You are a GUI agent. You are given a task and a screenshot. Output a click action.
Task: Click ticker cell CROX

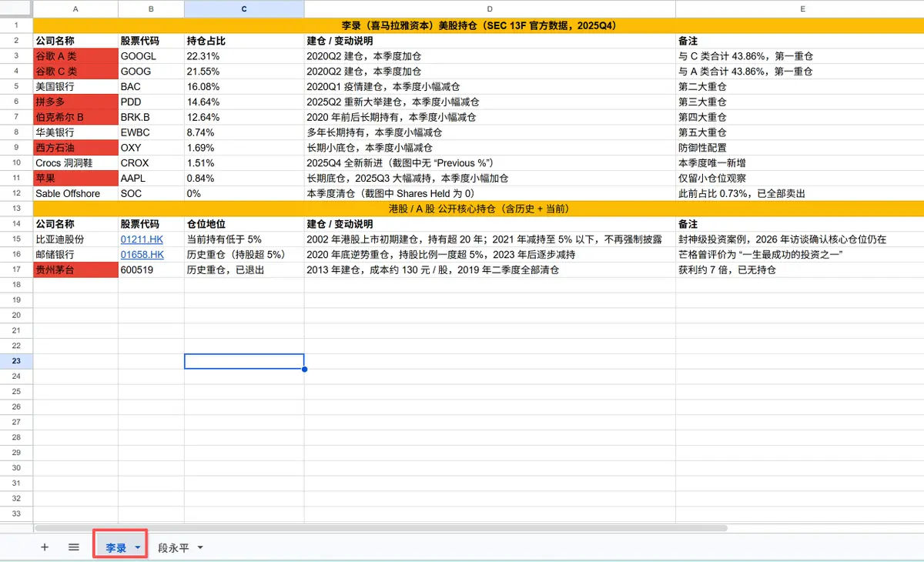tap(151, 163)
